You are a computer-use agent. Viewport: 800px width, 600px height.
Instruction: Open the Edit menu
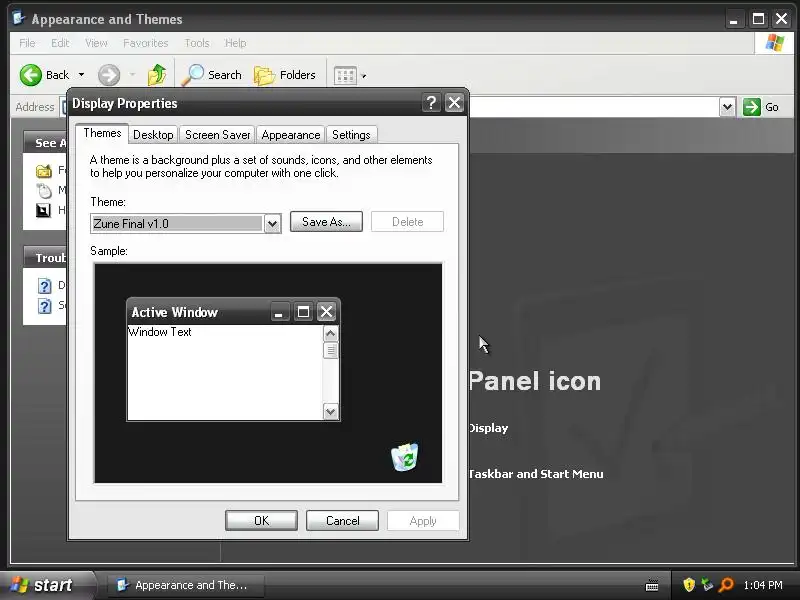pos(60,43)
